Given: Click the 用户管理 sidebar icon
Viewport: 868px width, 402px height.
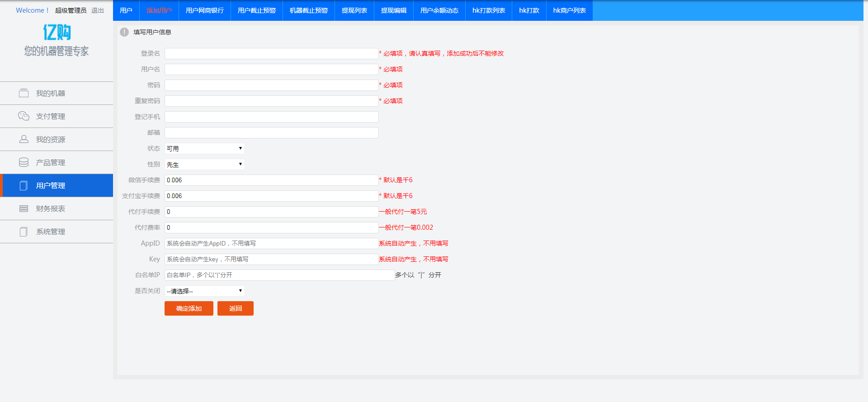Looking at the screenshot, I should [24, 185].
